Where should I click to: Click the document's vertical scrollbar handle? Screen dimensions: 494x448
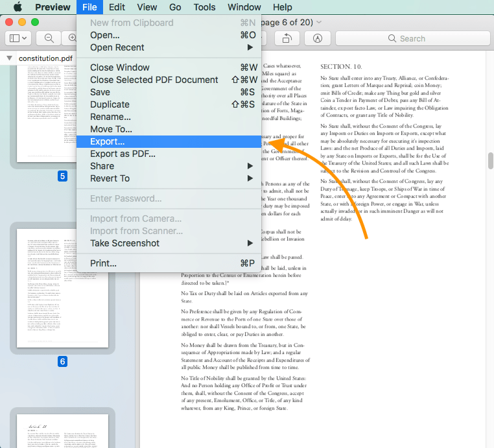coord(491,160)
